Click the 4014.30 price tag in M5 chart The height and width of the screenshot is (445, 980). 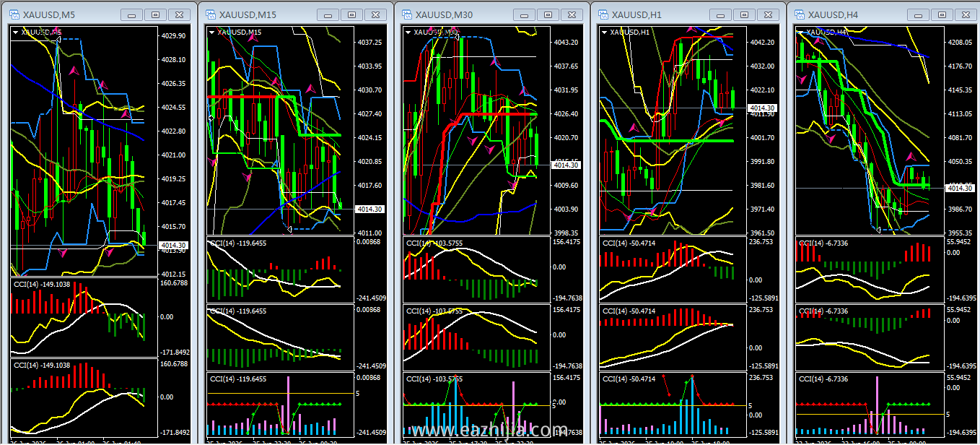pos(172,246)
